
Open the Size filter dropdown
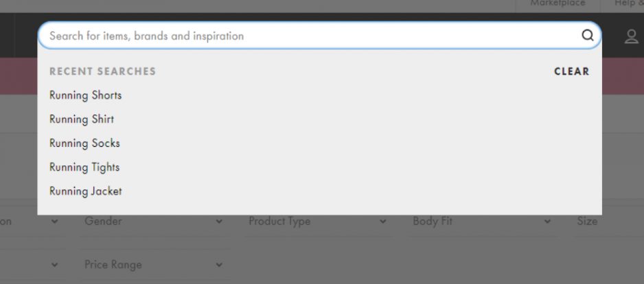(x=604, y=222)
